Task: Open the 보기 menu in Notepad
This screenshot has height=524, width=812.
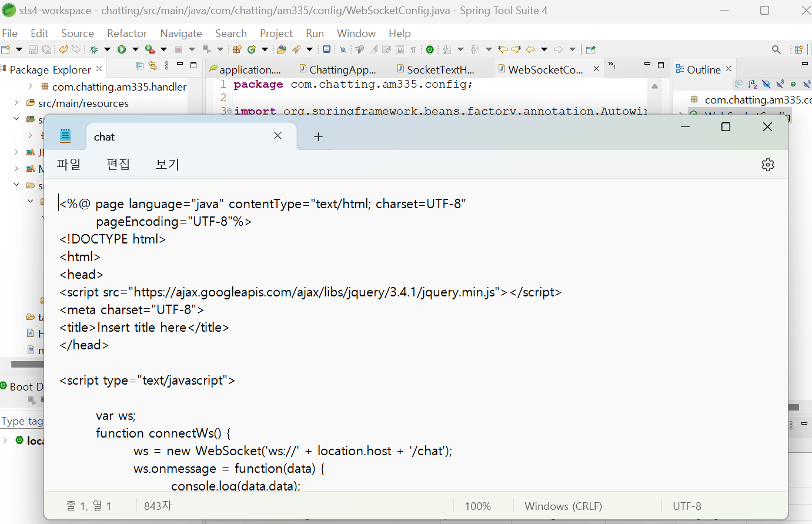Action: [x=168, y=165]
